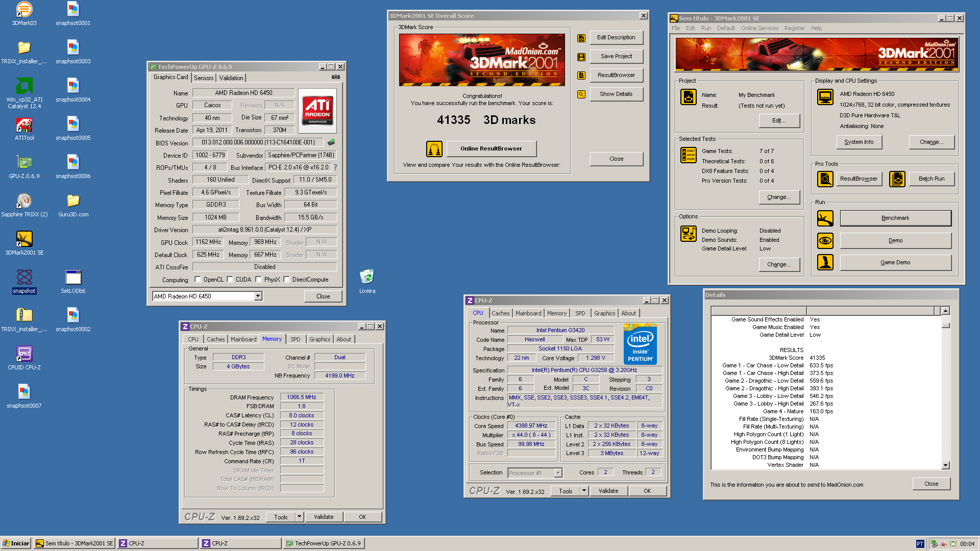Click scroll down arrow in Details list
980x551 pixels.
point(945,465)
